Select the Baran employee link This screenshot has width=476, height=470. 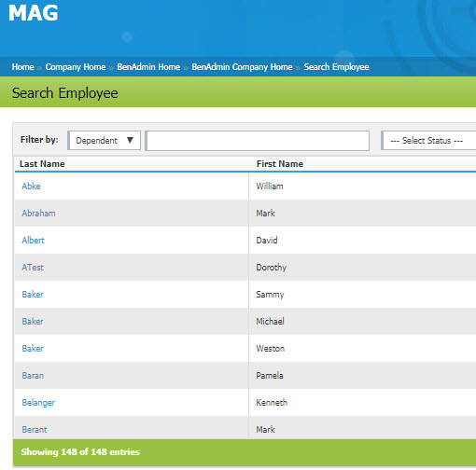coord(33,376)
